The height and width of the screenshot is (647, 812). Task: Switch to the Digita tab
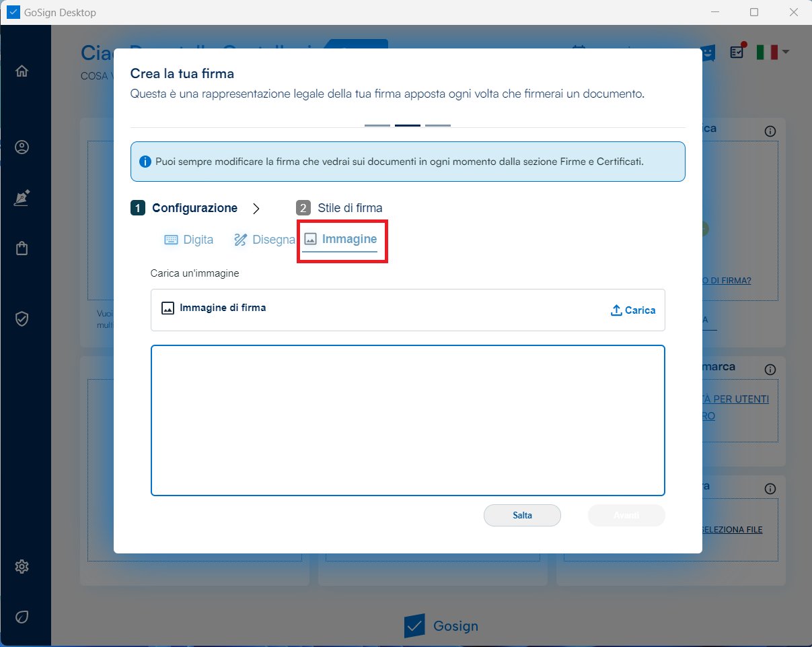(x=189, y=240)
